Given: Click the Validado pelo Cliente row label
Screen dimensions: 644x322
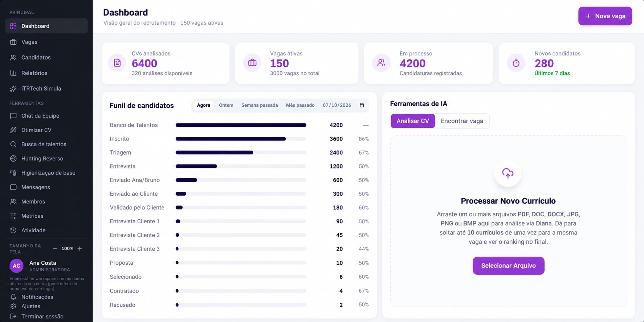Looking at the screenshot, I should pos(137,208).
